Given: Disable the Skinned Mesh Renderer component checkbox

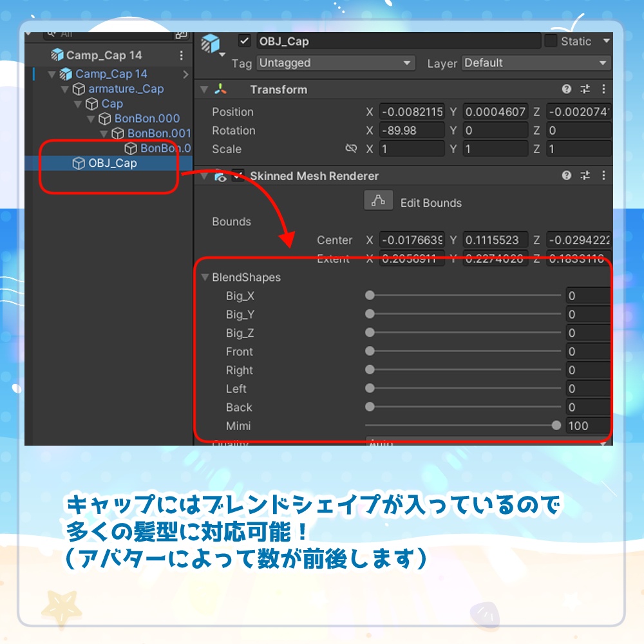Looking at the screenshot, I should coord(236,176).
